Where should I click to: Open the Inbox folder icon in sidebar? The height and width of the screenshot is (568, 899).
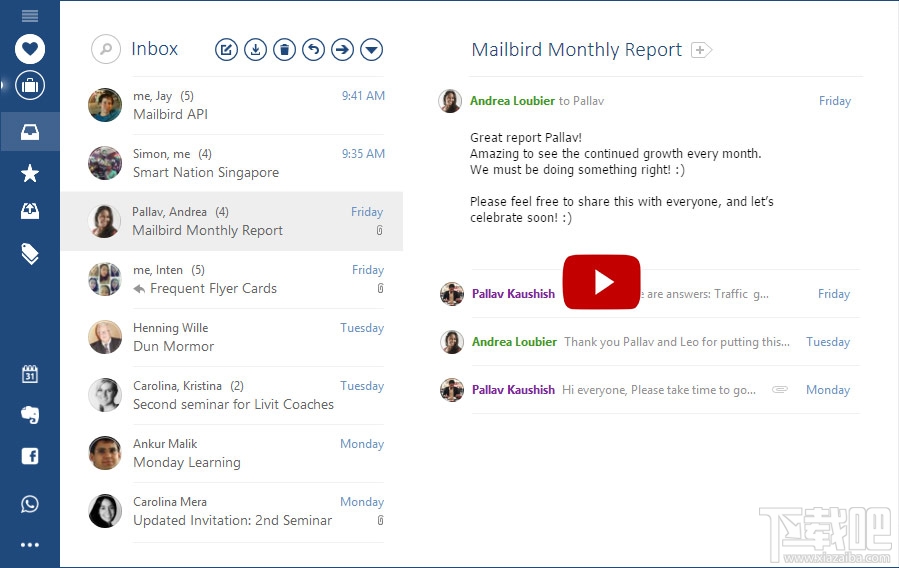tap(30, 132)
